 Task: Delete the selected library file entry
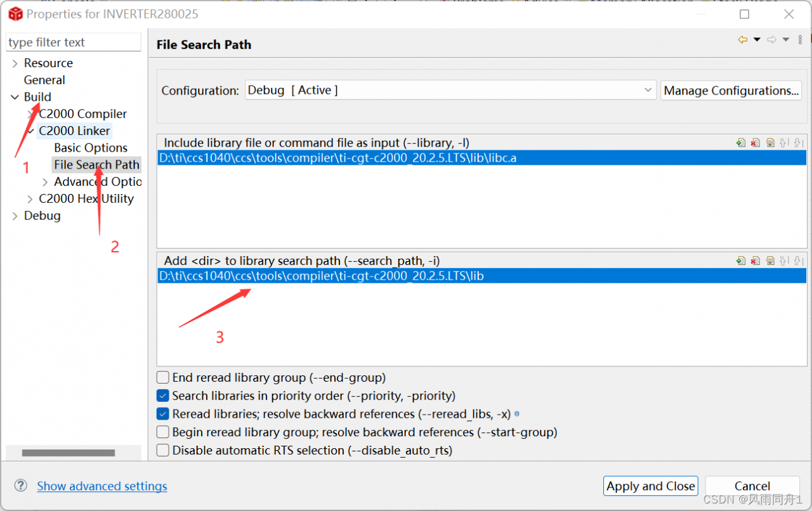[x=755, y=143]
